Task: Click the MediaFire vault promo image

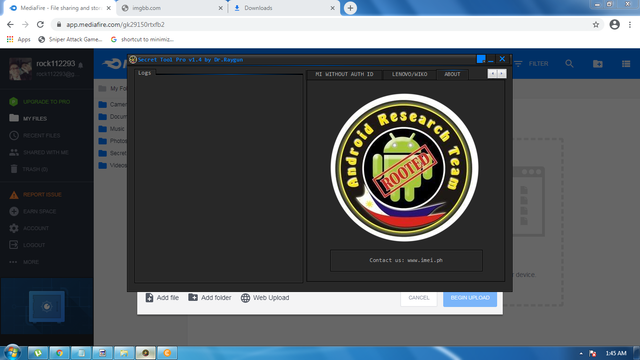Action: [47, 306]
